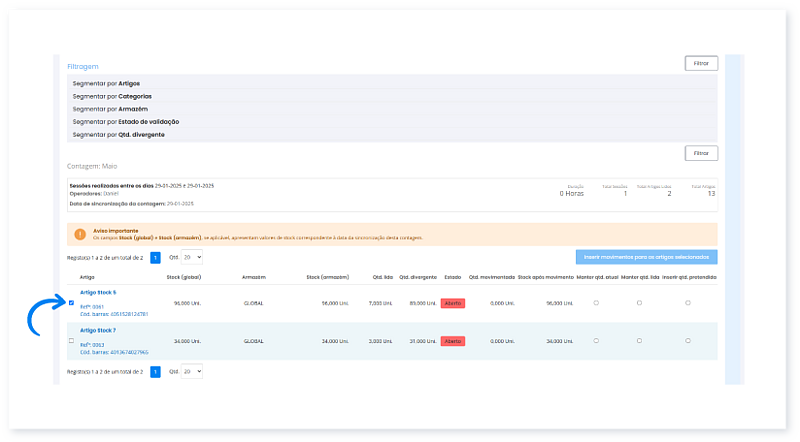800x442 pixels.
Task: Choose Inserir qtd. pretendida for Artigo Stock 7
Action: [x=688, y=341]
